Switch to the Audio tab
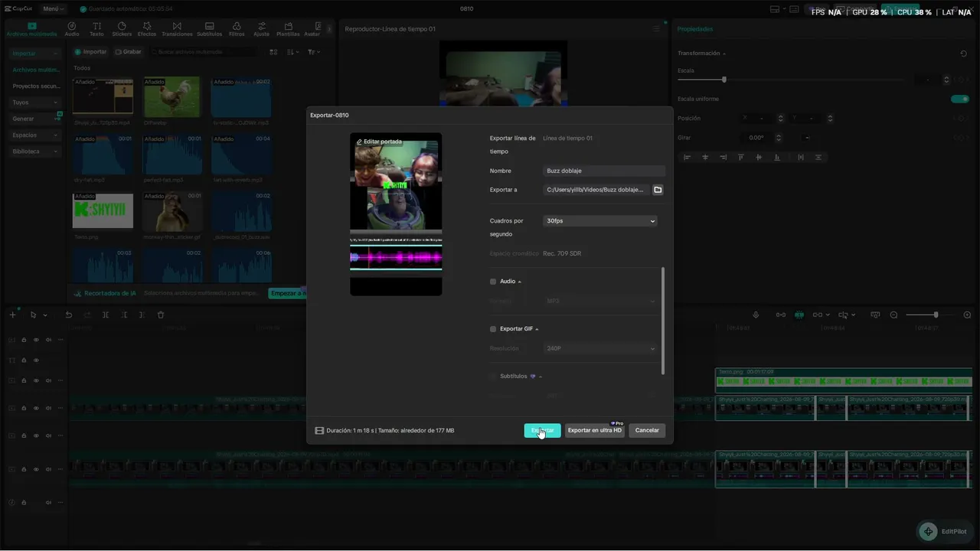 [x=72, y=29]
